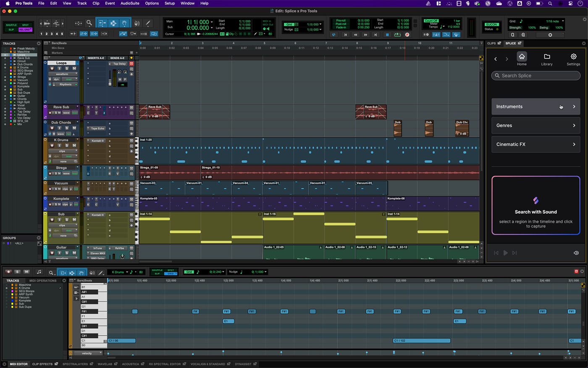588x368 pixels.
Task: Click the return to zero transport button
Action: [346, 35]
